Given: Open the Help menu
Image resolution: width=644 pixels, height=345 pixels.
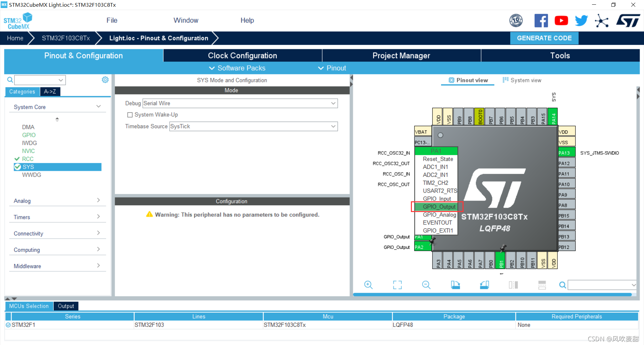Looking at the screenshot, I should (x=247, y=20).
